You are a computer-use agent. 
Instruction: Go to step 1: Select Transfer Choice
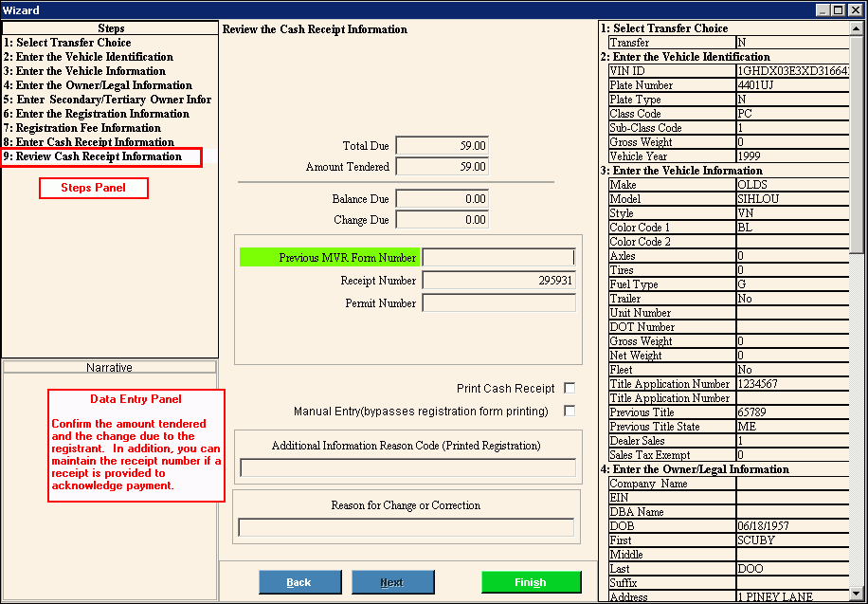point(67,43)
